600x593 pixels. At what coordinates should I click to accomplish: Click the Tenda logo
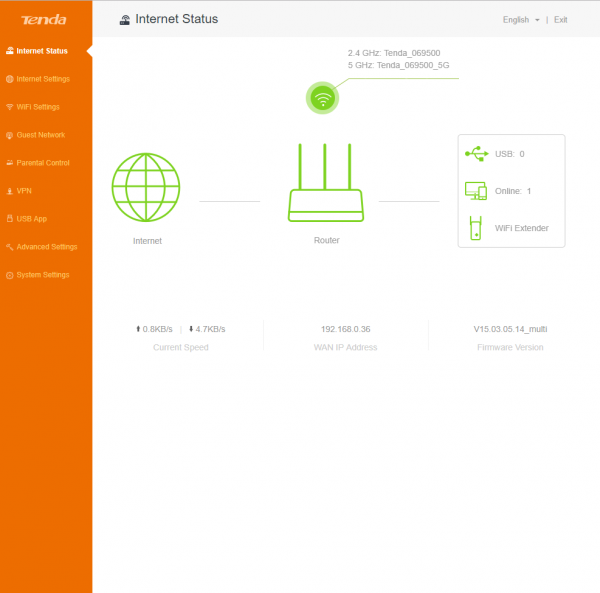pyautogui.click(x=44, y=20)
